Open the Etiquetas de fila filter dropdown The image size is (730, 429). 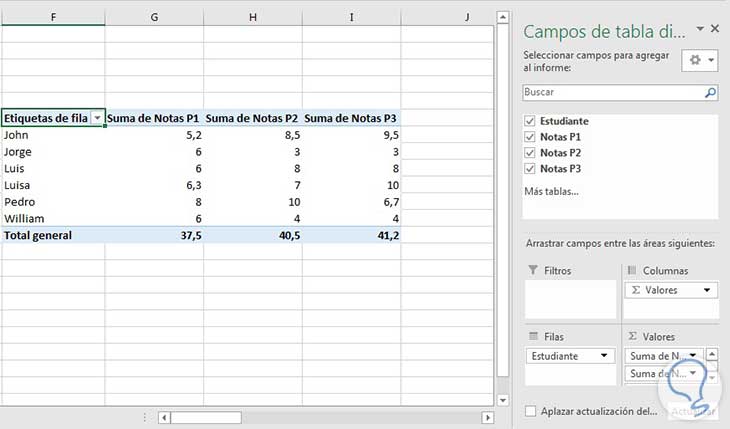(x=97, y=117)
